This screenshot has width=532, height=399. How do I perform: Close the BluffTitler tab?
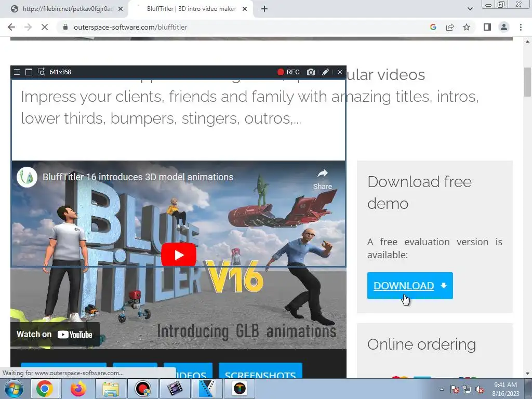pos(245,9)
